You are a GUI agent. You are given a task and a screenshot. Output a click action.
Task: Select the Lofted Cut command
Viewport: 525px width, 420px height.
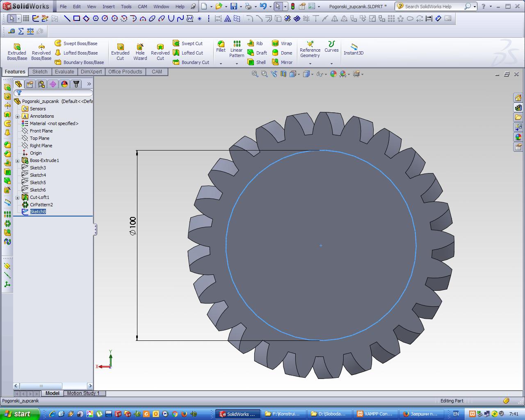[187, 53]
